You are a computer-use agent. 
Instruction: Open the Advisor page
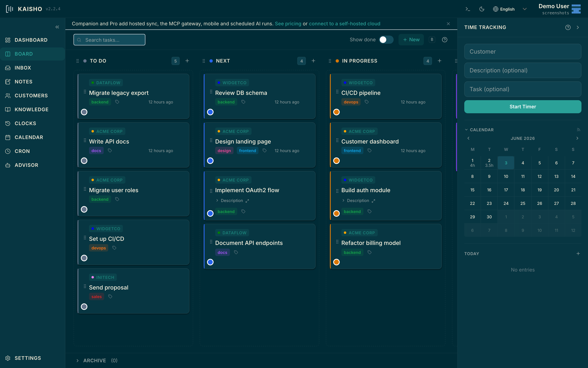32,165
